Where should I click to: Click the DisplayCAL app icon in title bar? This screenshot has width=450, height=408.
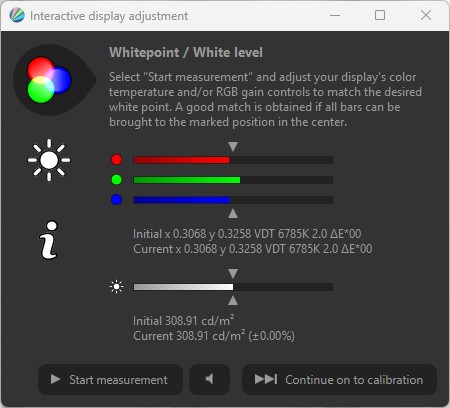pos(17,15)
